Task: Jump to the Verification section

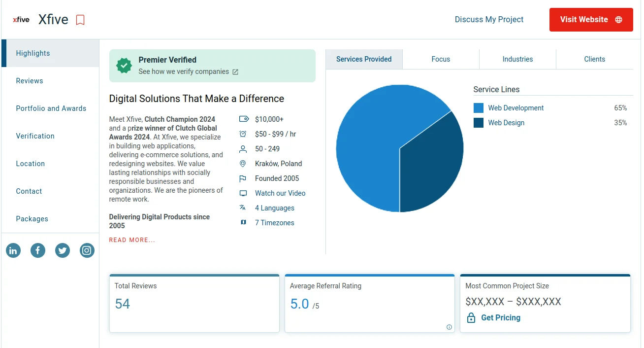Action: (50, 136)
